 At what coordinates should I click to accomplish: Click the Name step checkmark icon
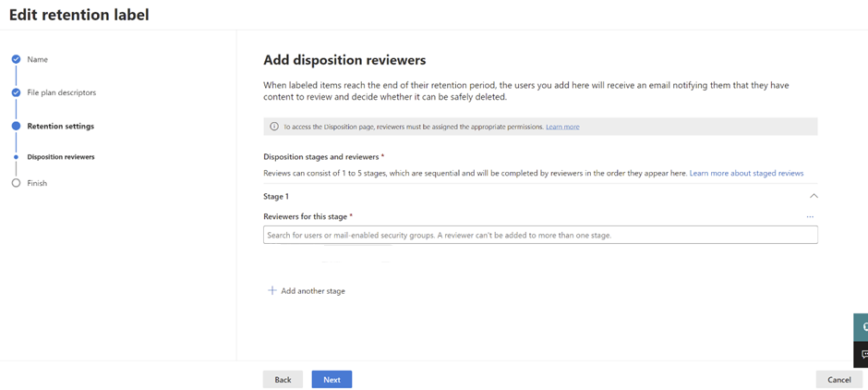tap(16, 59)
